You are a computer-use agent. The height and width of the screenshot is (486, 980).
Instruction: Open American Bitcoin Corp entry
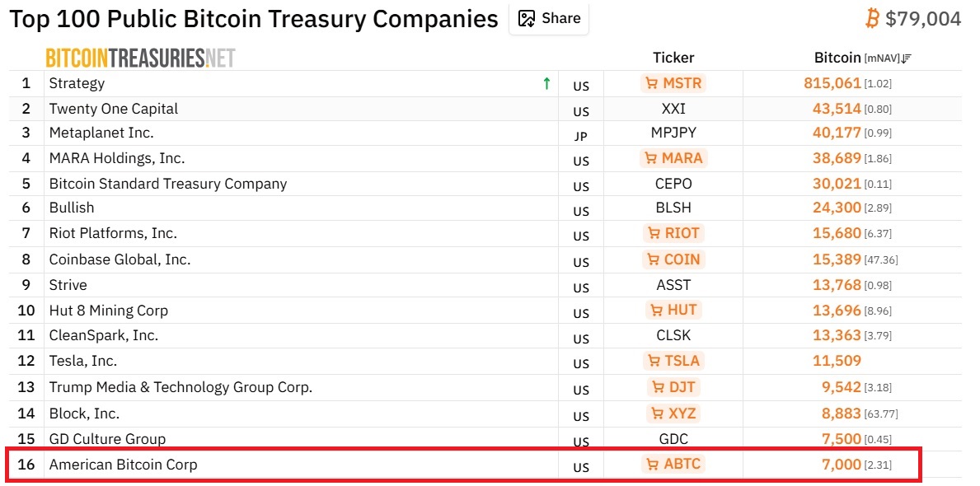(x=123, y=465)
